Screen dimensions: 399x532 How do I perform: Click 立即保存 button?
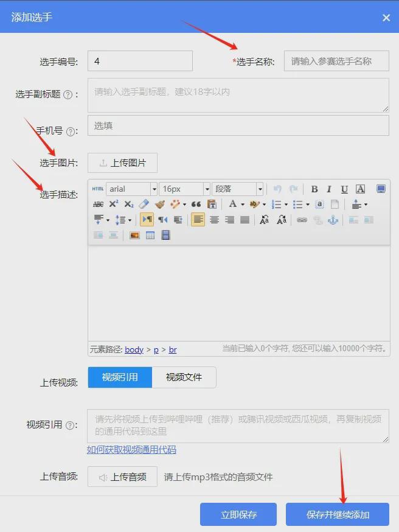238,514
